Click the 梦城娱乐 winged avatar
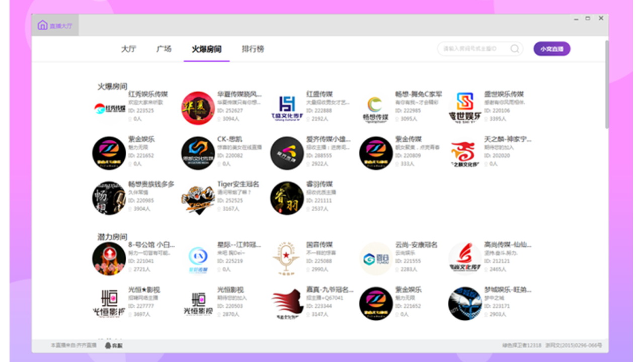 click(x=465, y=304)
